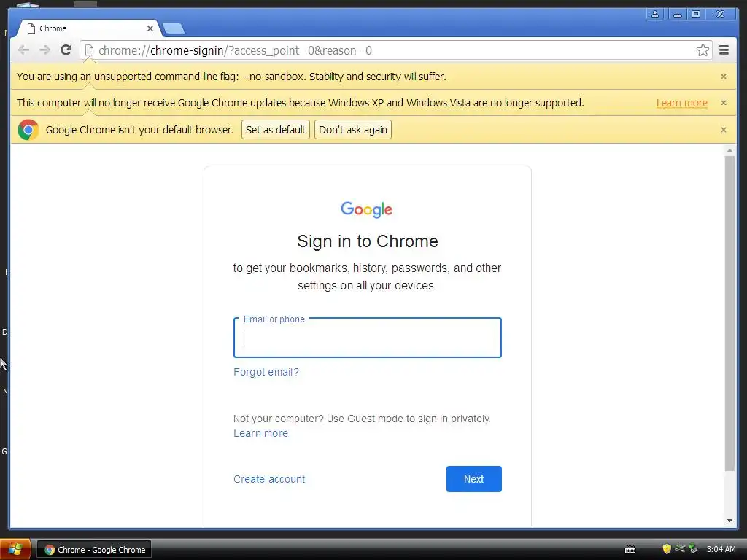Click the taskbar clock showing 3:04 AM
Screen dimensions: 747x560
click(721, 549)
